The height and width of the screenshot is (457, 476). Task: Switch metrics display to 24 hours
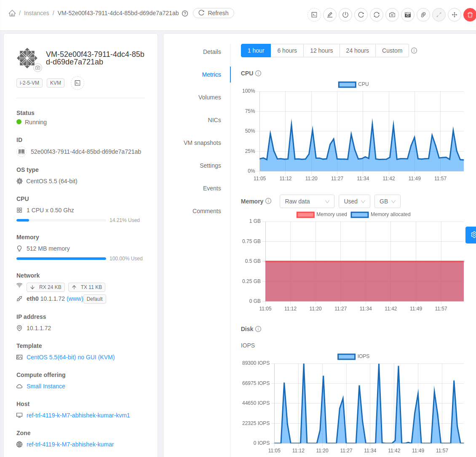[357, 51]
